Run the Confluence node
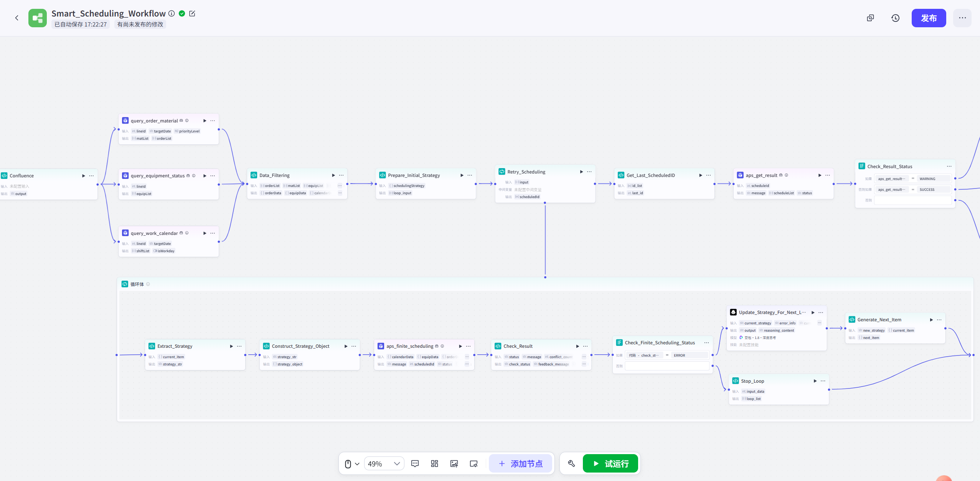This screenshot has width=980, height=481. [x=83, y=176]
